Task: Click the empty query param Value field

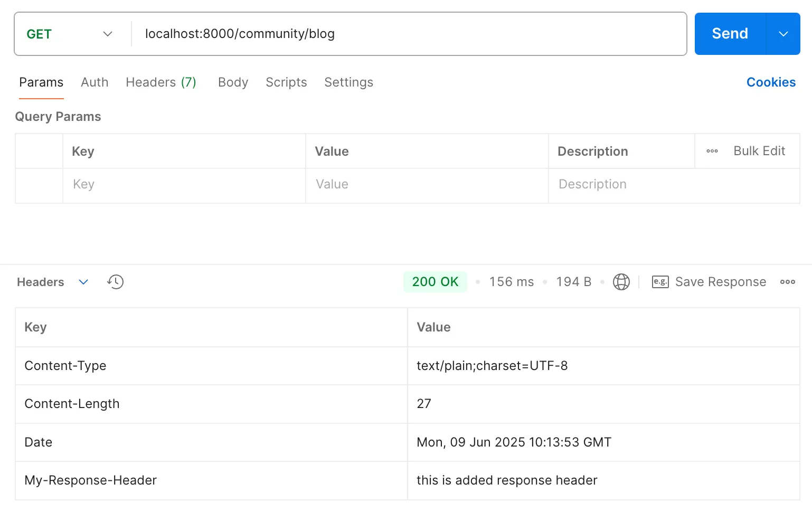Action: tap(427, 186)
